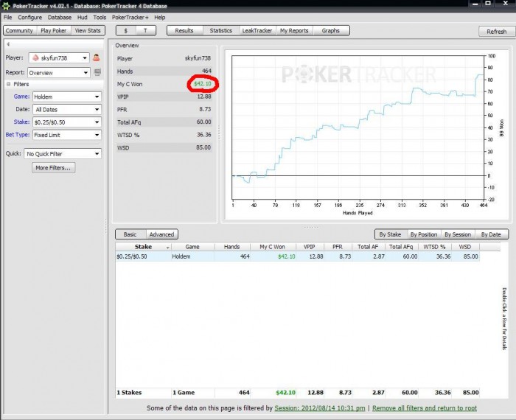Click the Total AF column header
The height and width of the screenshot is (420, 516).
click(x=368, y=247)
